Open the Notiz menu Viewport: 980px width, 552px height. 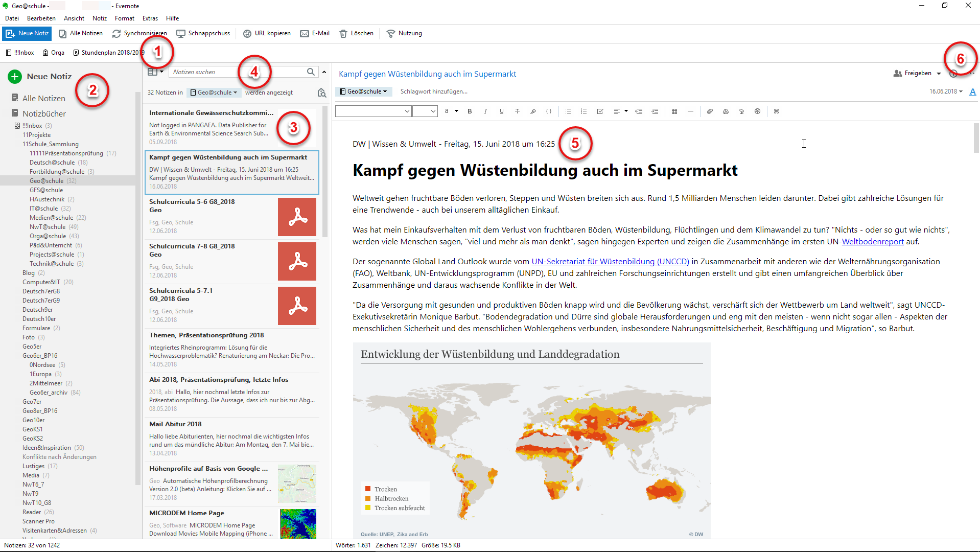pos(100,18)
